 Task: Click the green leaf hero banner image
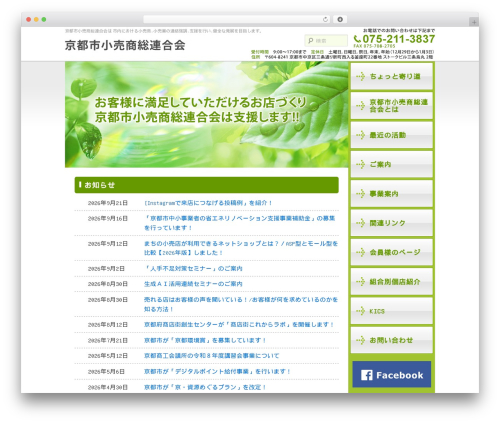[x=207, y=114]
